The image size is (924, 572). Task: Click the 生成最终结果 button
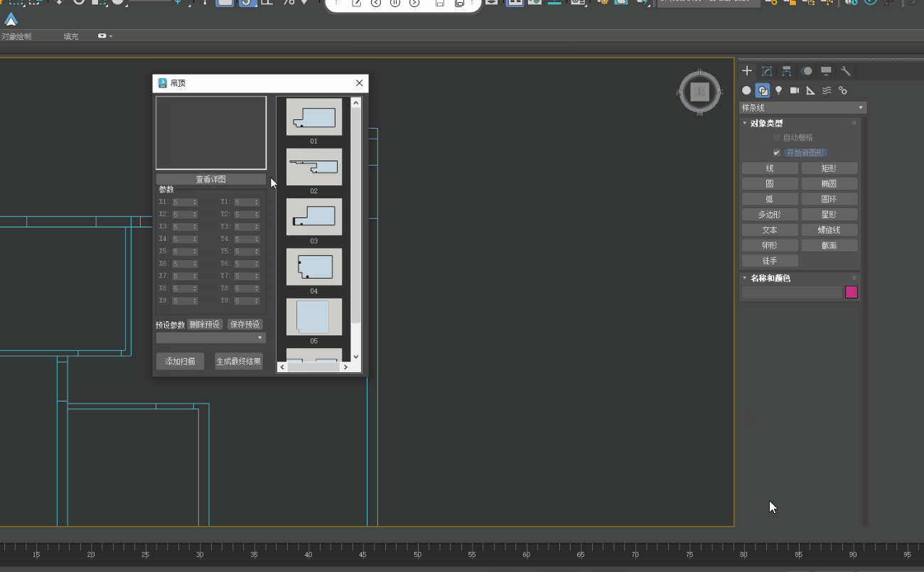coord(239,361)
